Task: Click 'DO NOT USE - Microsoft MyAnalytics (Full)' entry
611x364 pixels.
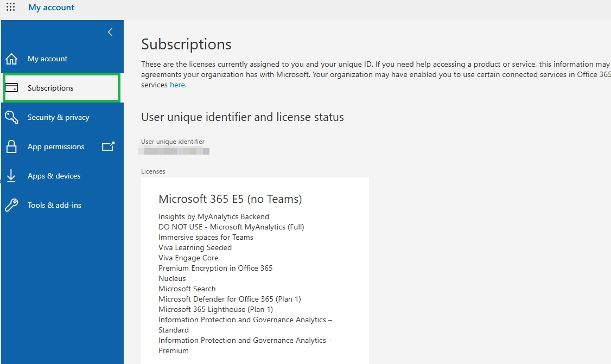Action: point(231,227)
